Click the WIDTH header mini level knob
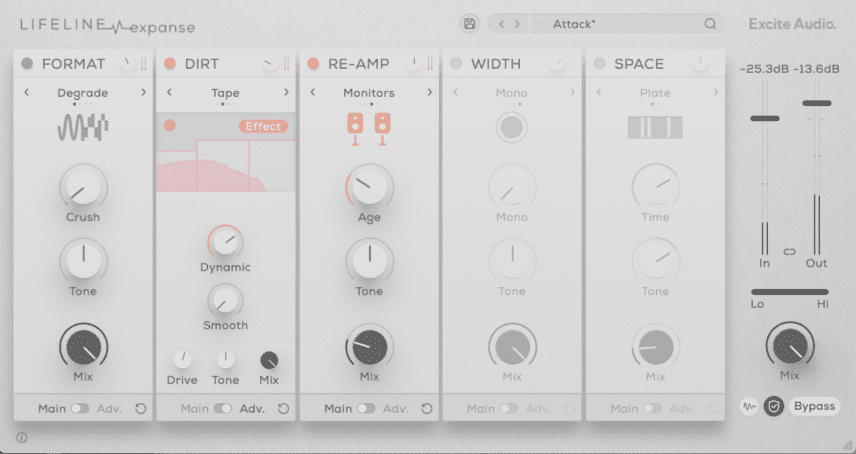856x454 pixels. click(x=557, y=64)
